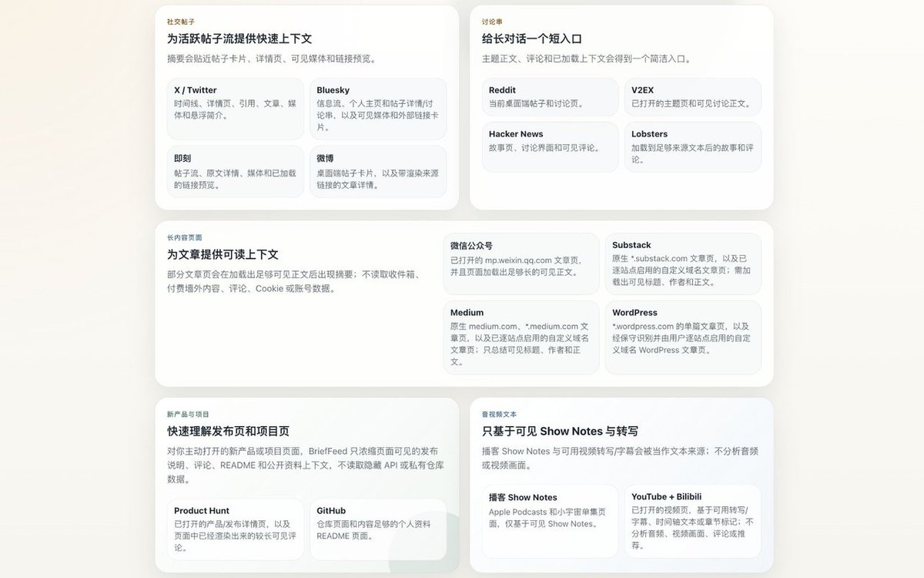The height and width of the screenshot is (578, 924).
Task: Select the 微博 card
Action: [378, 172]
